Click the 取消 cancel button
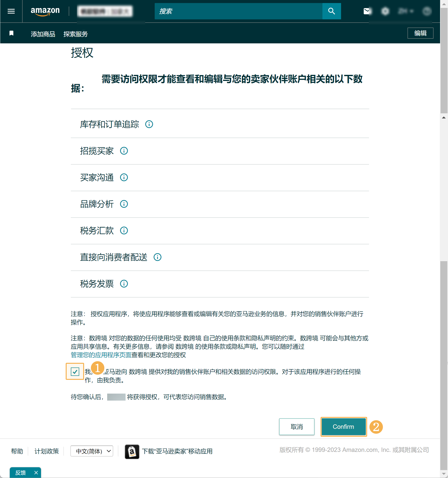Image resolution: width=448 pixels, height=478 pixels. pyautogui.click(x=296, y=426)
